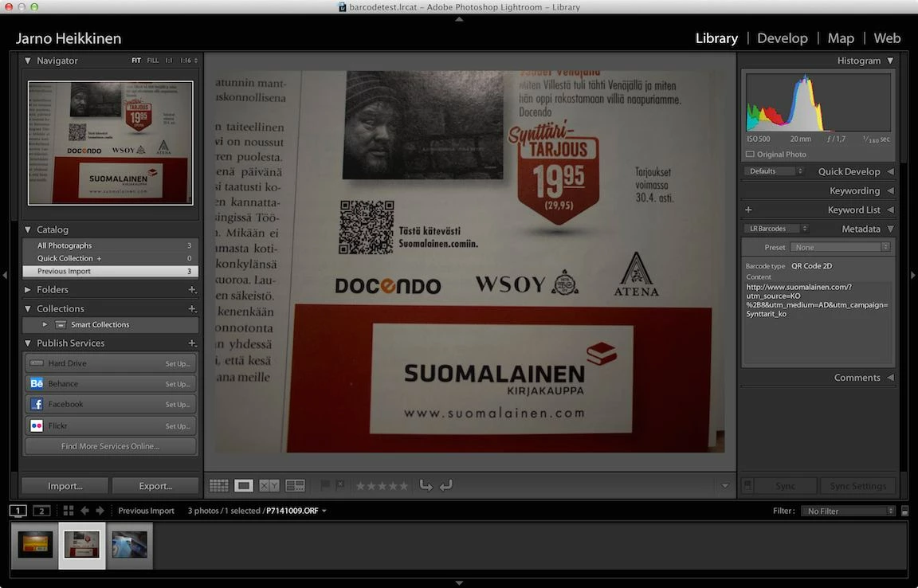
Task: Click barcode Content text field
Action: (818, 322)
